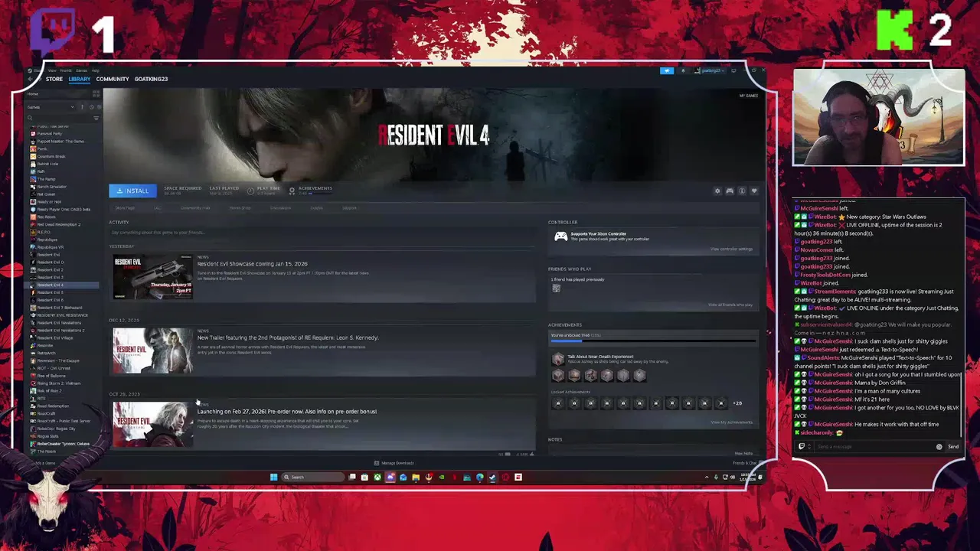The image size is (980, 551).
Task: Click the achievements progress bar
Action: point(653,340)
